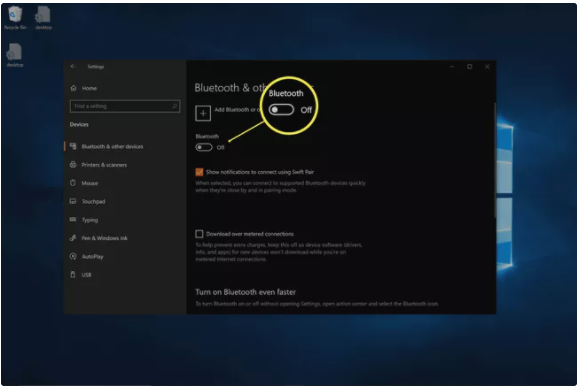This screenshot has height=392, width=580.
Task: Click the Pen & Windows Ink icon
Action: 73,238
